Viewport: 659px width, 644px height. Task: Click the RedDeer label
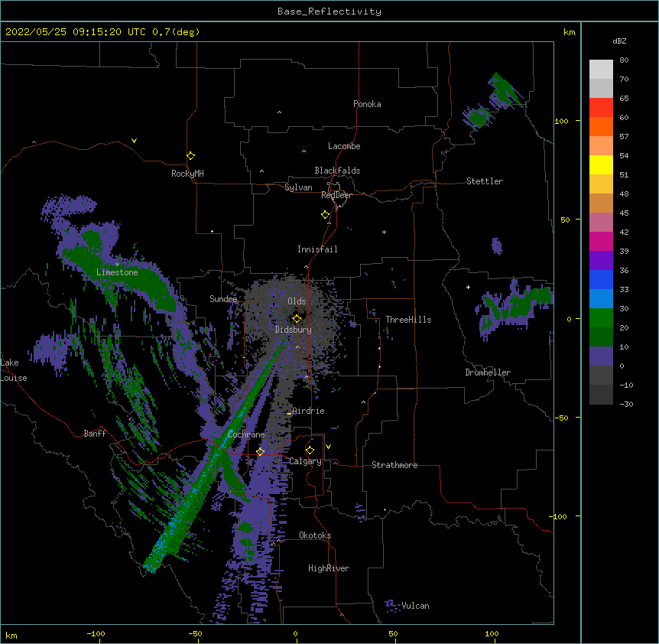tap(336, 195)
